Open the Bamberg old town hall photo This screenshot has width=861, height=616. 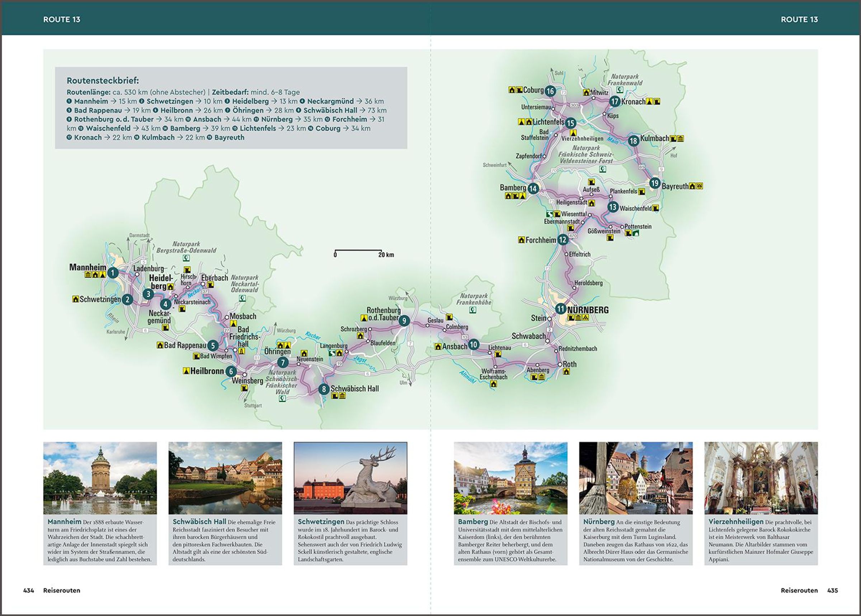511,478
